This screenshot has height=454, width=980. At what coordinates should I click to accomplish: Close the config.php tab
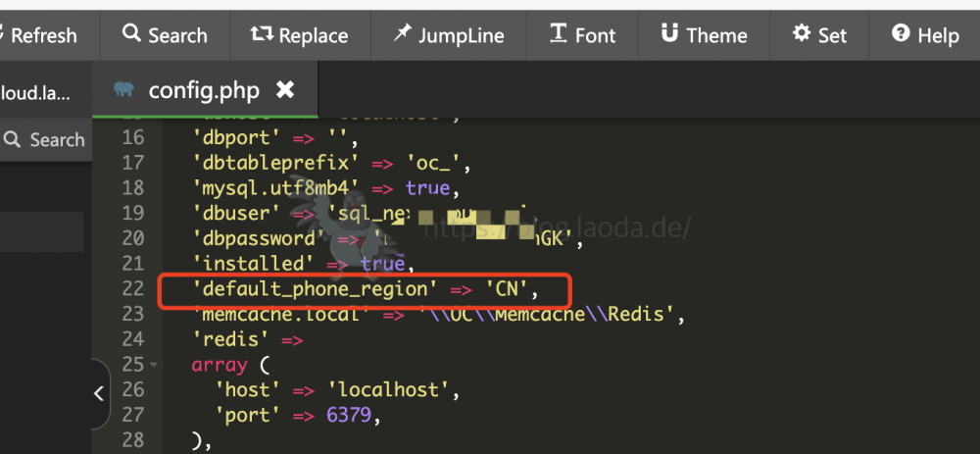(284, 90)
